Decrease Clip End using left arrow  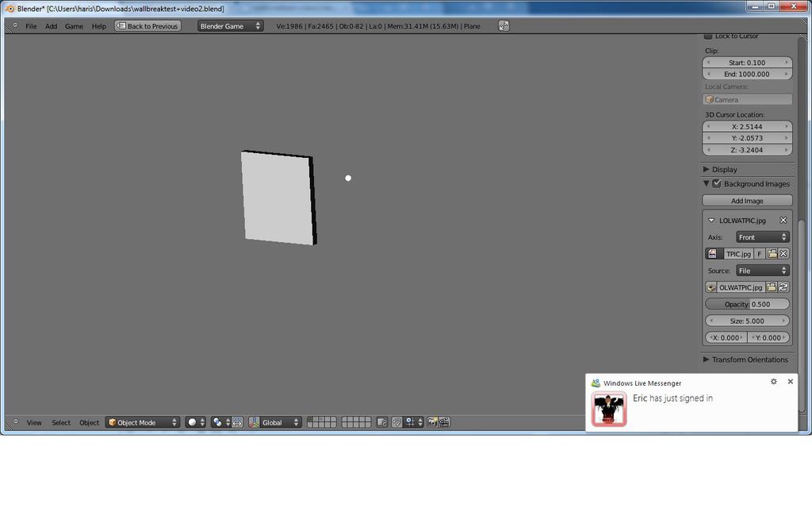tap(708, 74)
